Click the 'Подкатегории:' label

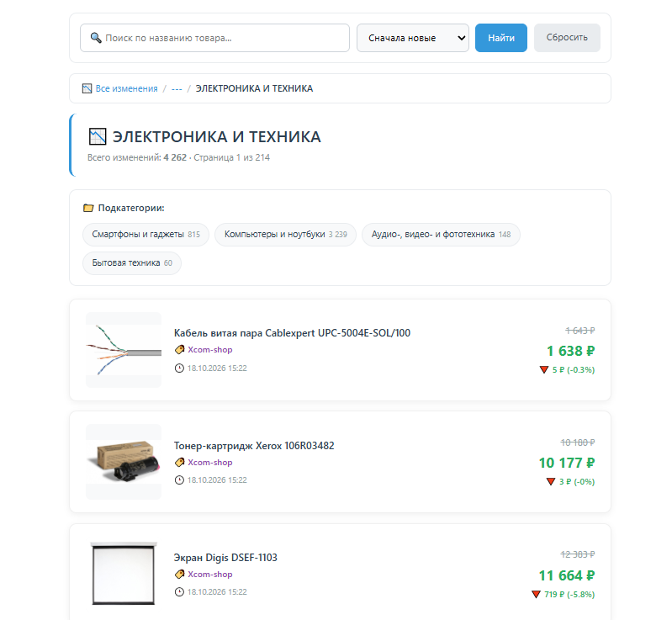tap(131, 208)
